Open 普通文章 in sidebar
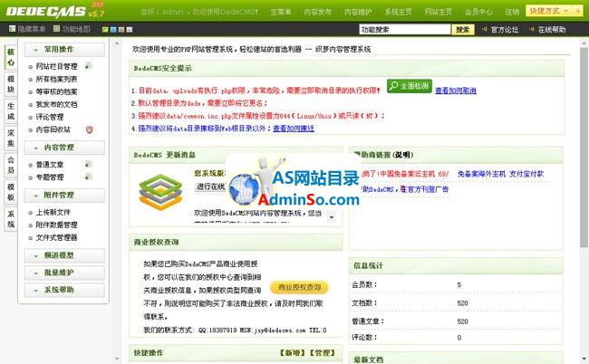The height and width of the screenshot is (364, 589). point(50,165)
